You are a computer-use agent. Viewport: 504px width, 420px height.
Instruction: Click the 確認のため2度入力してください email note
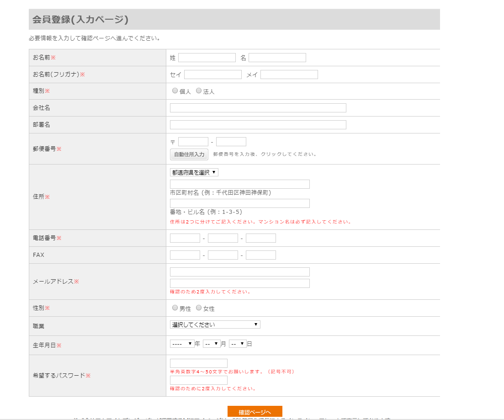coord(211,292)
